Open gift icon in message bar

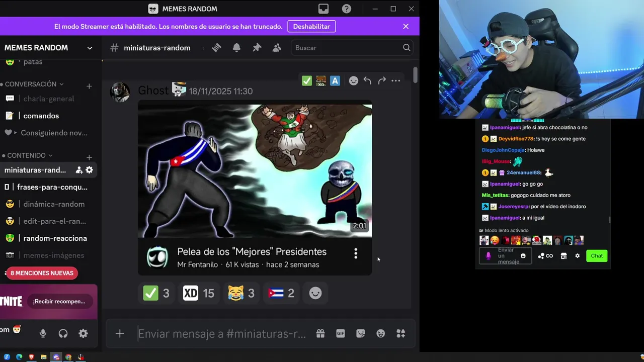tap(320, 333)
